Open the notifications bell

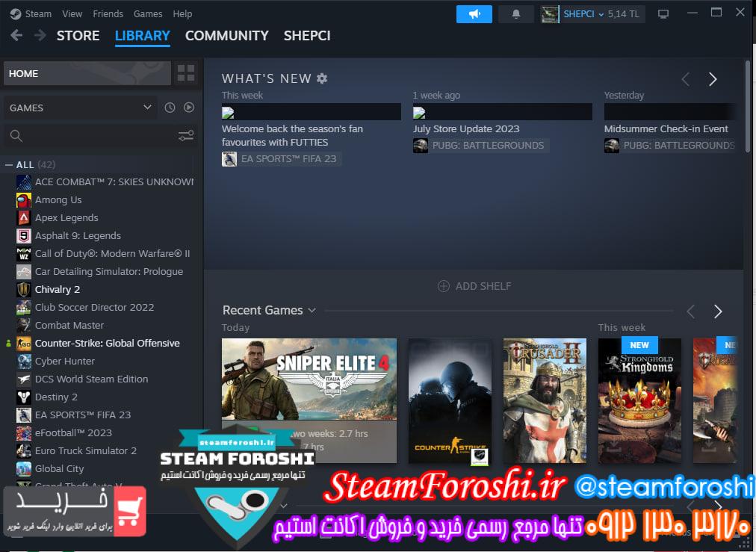515,14
